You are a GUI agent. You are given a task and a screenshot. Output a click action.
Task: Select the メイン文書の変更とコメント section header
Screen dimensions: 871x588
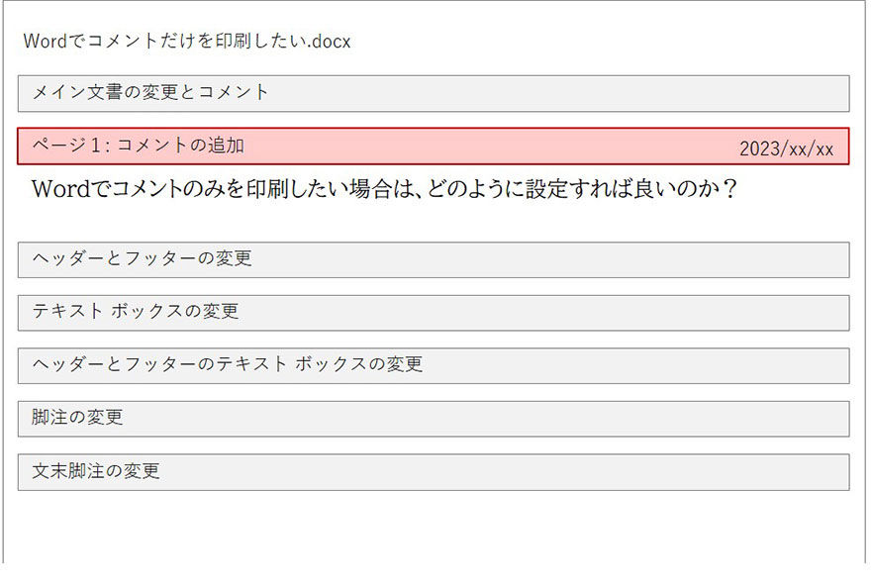[x=433, y=93]
